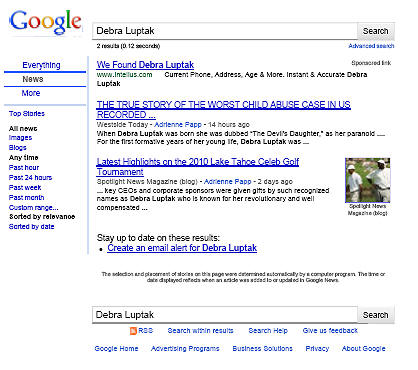
Task: Select Any time filter
Action: 23,157
